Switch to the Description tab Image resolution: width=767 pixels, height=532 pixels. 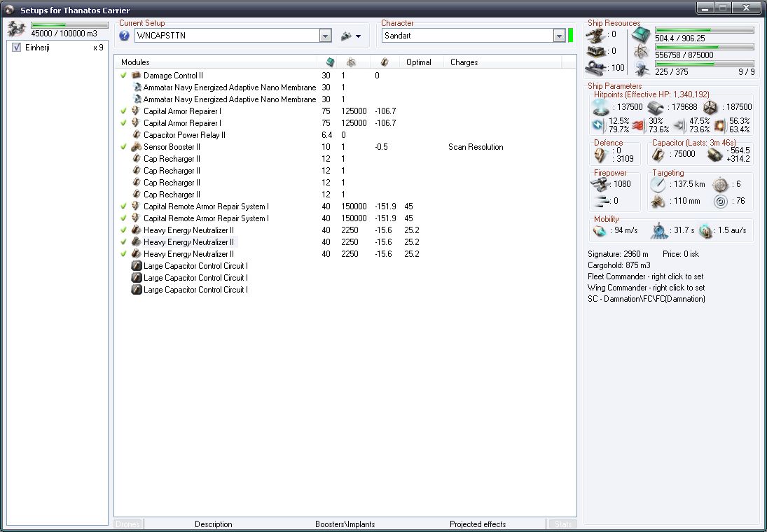pos(213,524)
